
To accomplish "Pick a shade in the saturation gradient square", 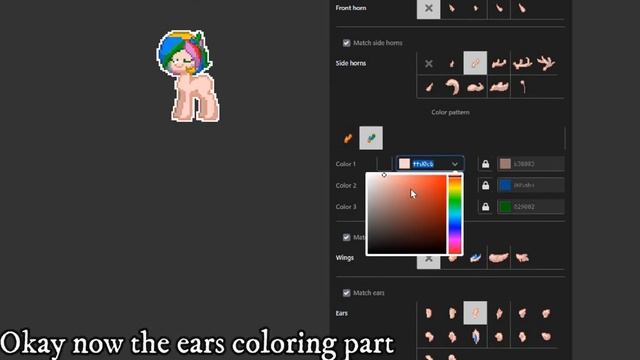I will [x=407, y=214].
